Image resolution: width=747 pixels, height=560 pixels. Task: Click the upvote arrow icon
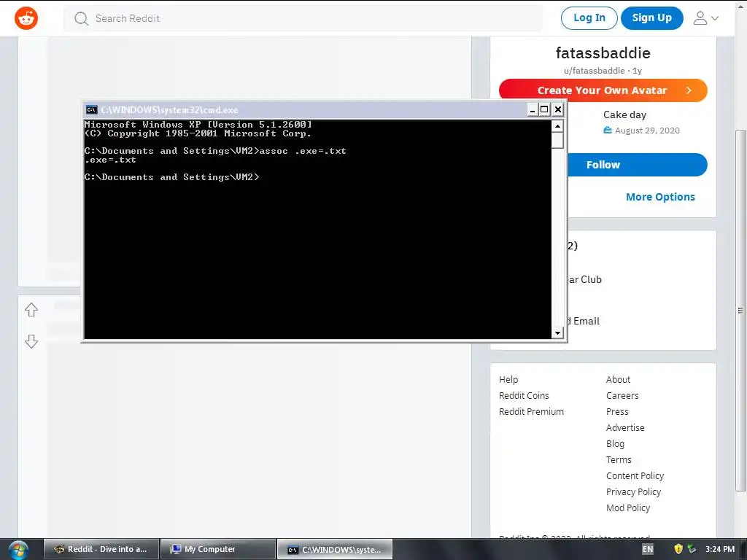31,310
